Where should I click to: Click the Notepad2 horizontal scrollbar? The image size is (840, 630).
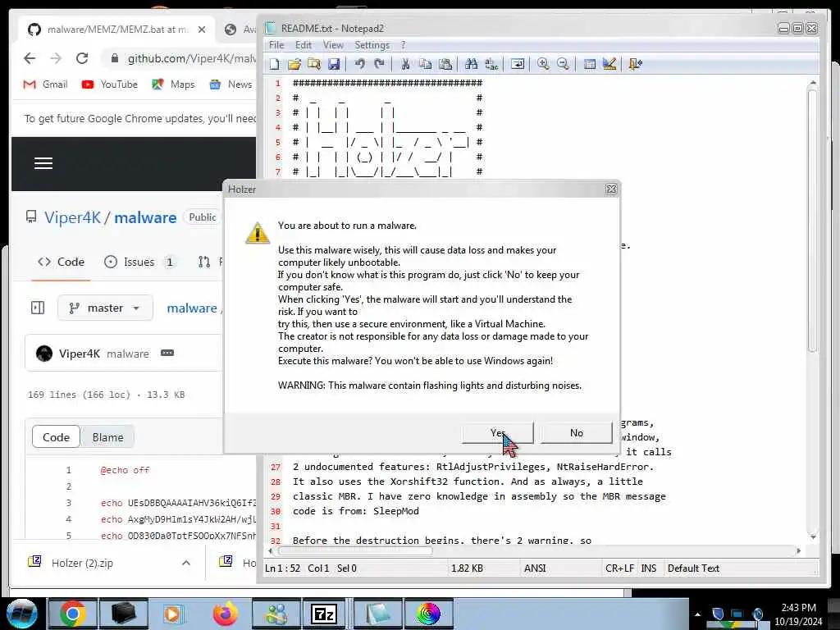click(355, 550)
